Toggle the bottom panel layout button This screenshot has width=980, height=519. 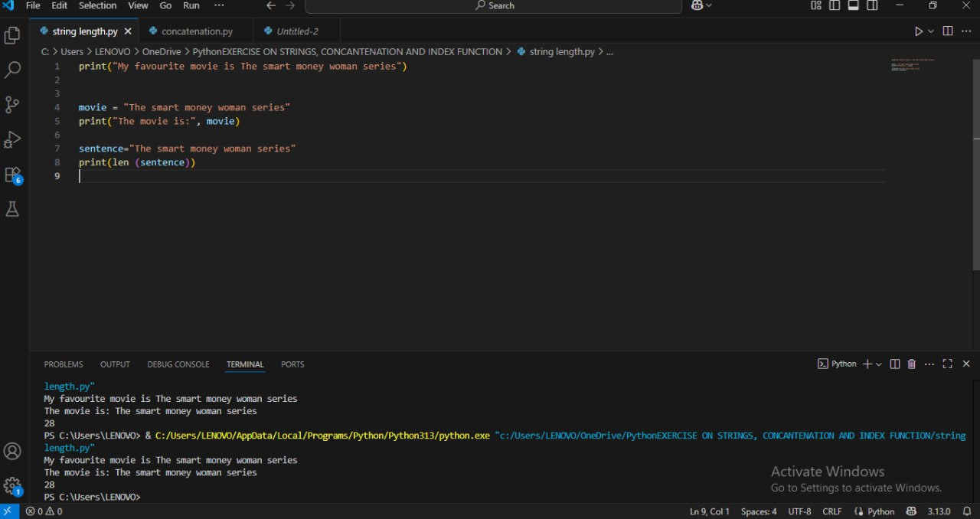click(853, 5)
